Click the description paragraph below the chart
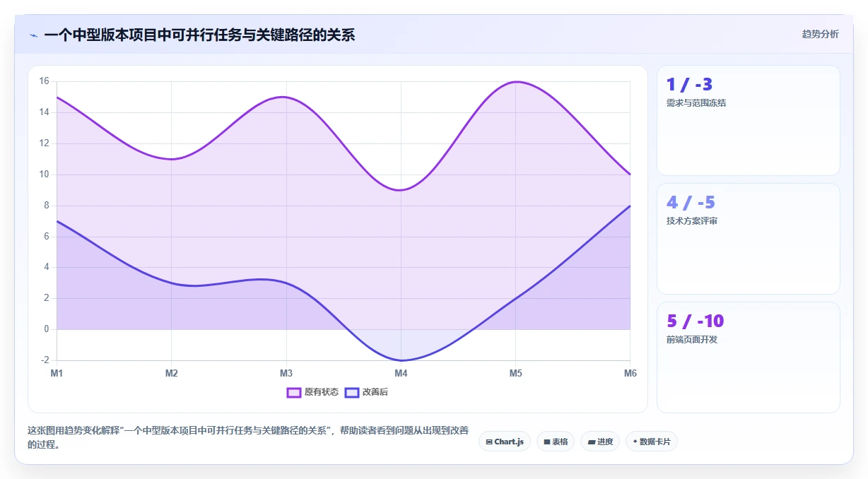Image resolution: width=868 pixels, height=479 pixels. pyautogui.click(x=247, y=437)
